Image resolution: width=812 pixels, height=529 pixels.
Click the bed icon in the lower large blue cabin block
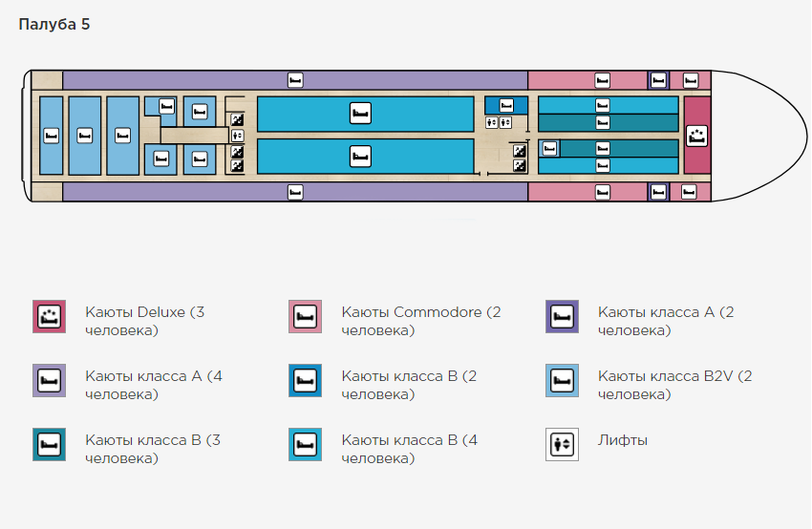tap(360, 156)
